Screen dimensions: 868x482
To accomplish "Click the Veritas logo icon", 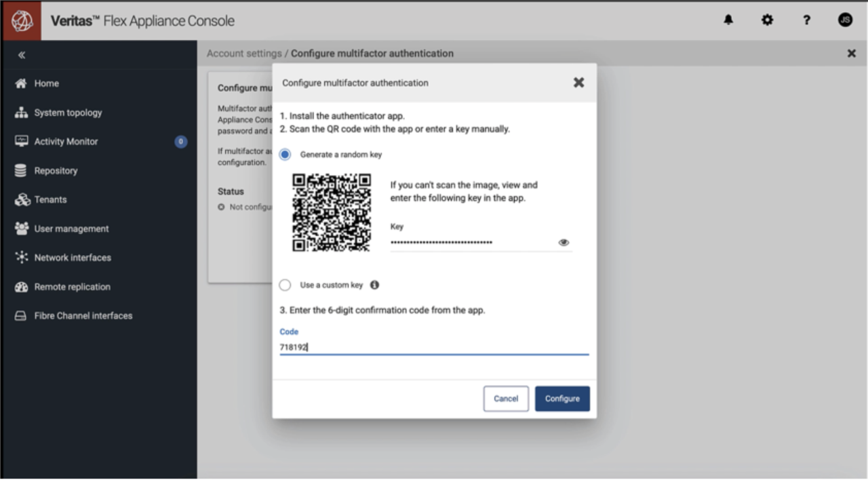I will coord(21,20).
